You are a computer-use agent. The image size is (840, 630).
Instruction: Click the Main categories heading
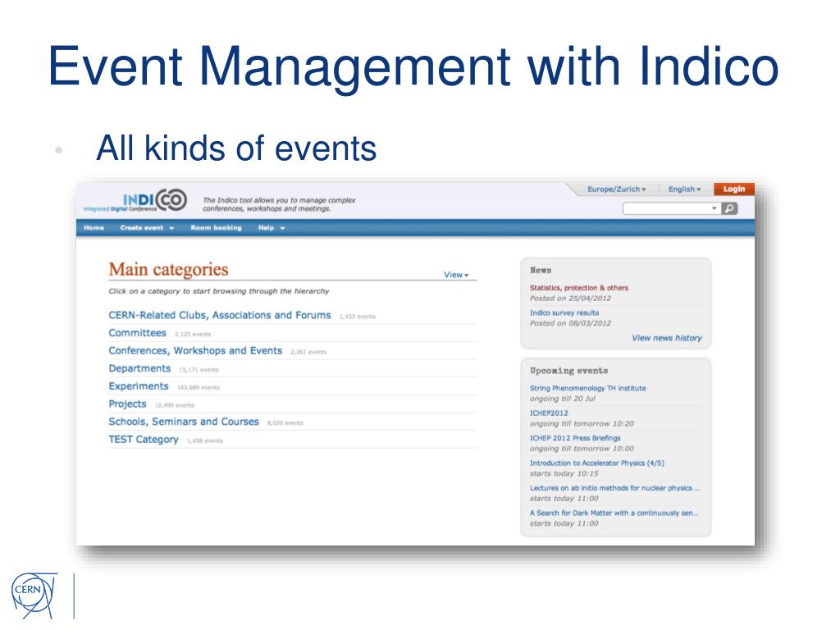point(168,269)
